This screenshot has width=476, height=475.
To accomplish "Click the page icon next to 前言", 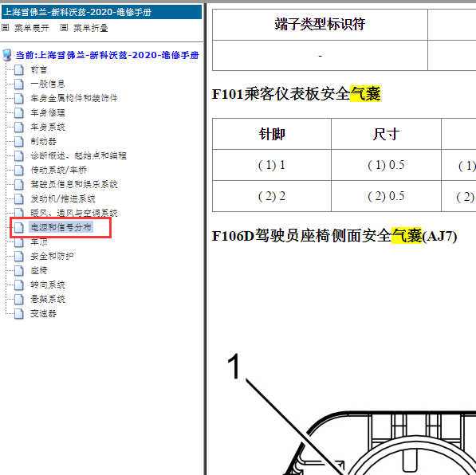I will click(x=19, y=69).
